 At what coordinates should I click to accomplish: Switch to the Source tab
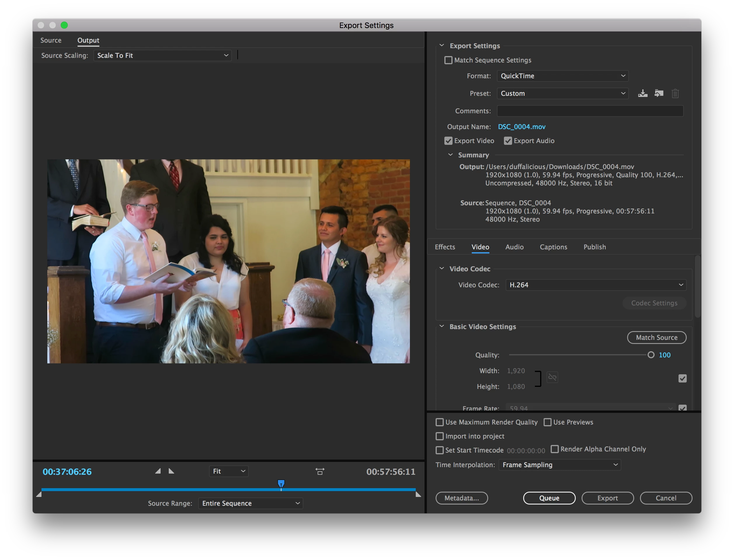pos(51,40)
